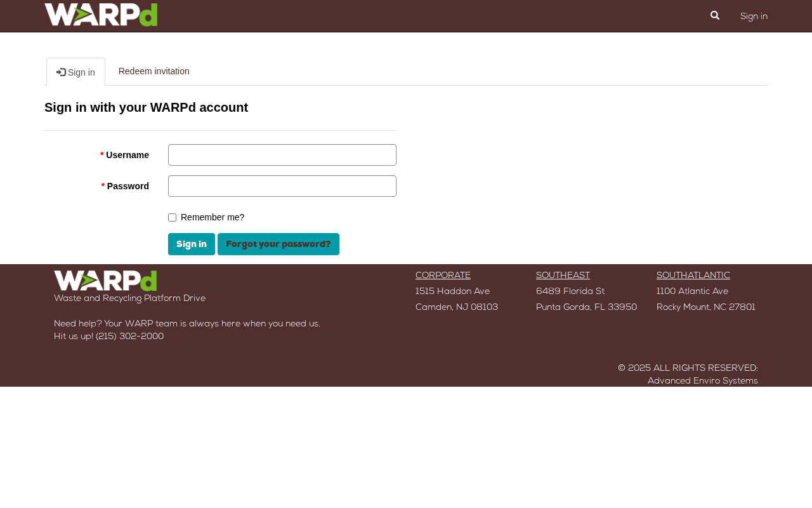
Task: Click Advanced Enviro Systems copyright text
Action: coord(703,381)
